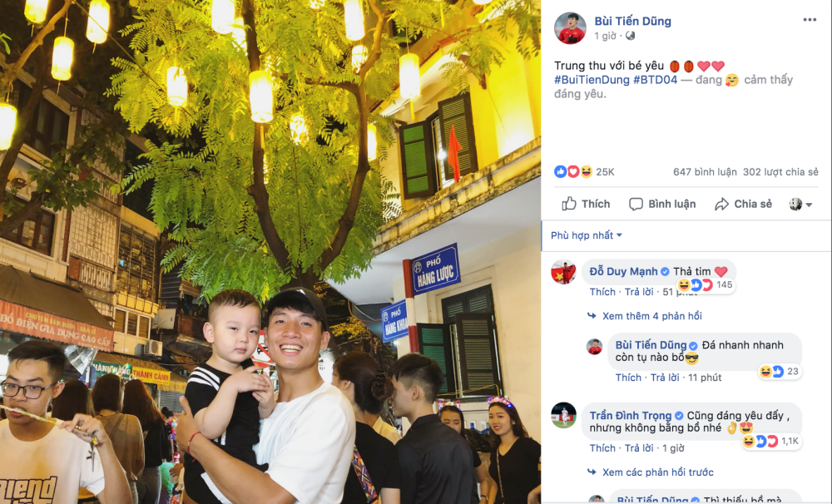Open the #BTD04 hashtag link

(656, 80)
